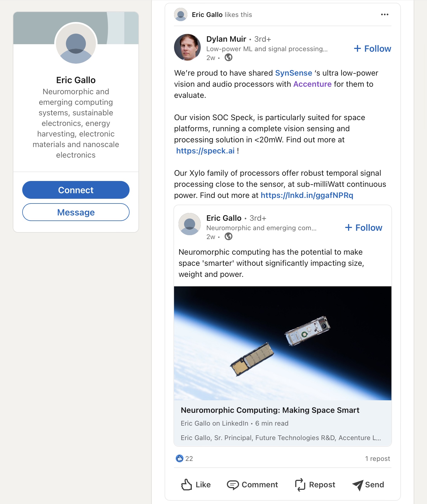View the 1 repost count

377,458
